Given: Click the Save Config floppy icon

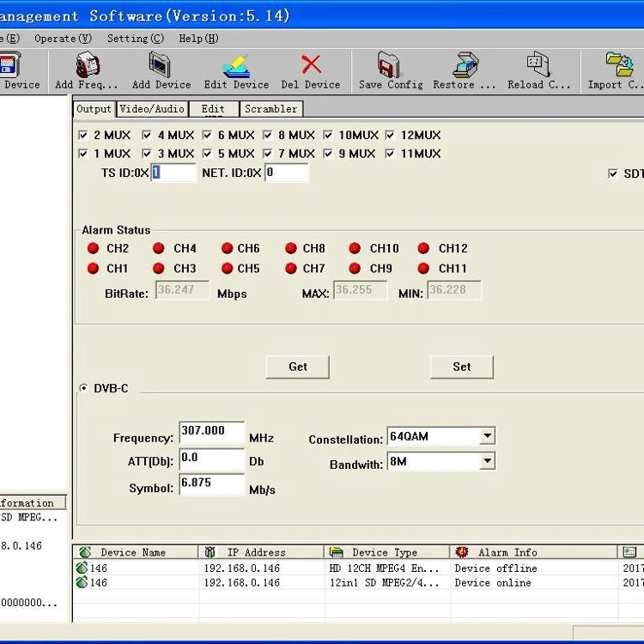Looking at the screenshot, I should [390, 66].
